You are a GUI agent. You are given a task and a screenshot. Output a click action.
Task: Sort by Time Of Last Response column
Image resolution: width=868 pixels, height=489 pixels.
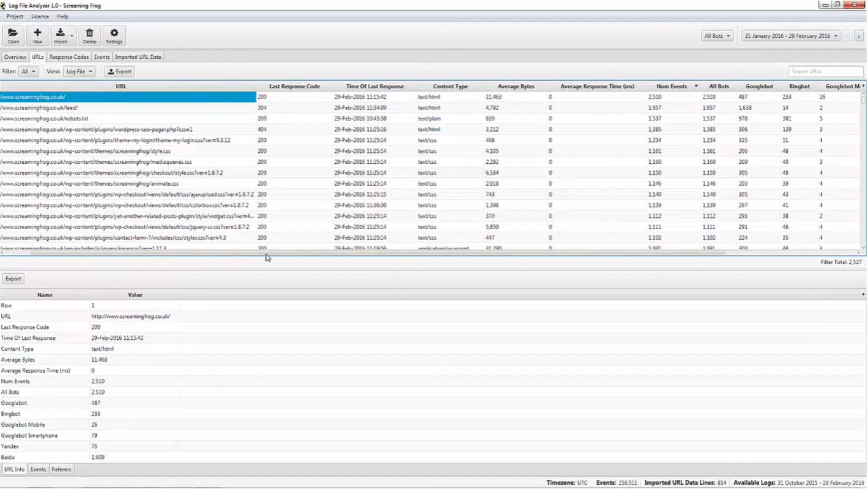[375, 86]
